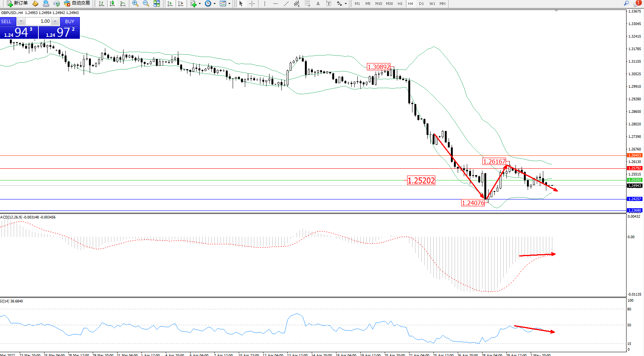Click the zoom out magnifier icon

click(146, 3)
